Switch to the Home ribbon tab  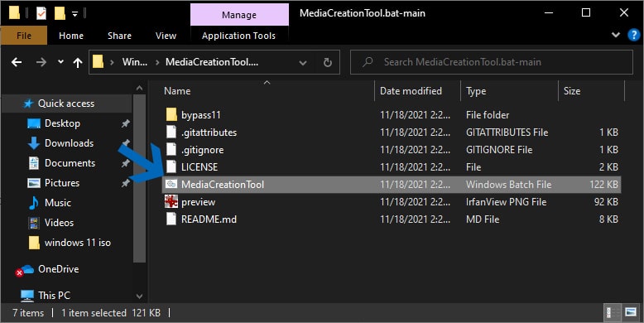coord(71,36)
